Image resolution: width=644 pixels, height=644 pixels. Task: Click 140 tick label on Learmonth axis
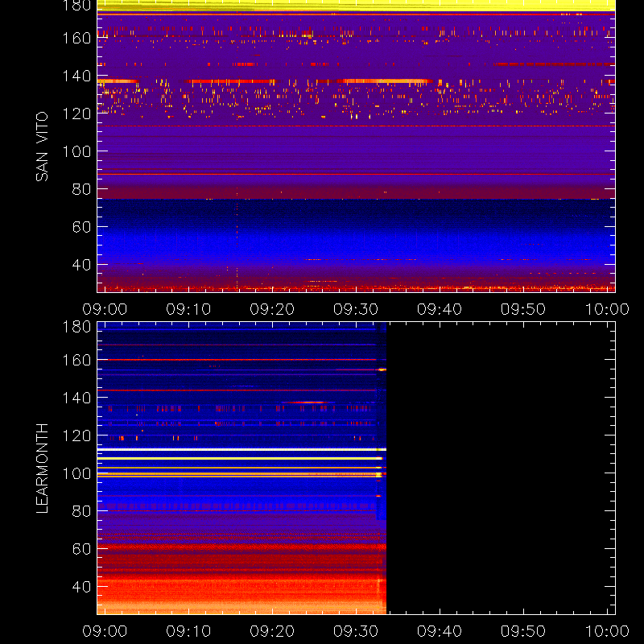[x=76, y=398]
